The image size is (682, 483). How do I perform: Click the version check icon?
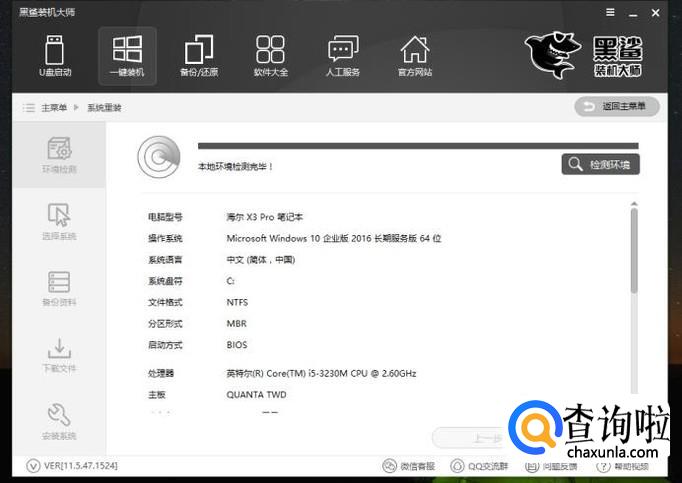pyautogui.click(x=33, y=466)
